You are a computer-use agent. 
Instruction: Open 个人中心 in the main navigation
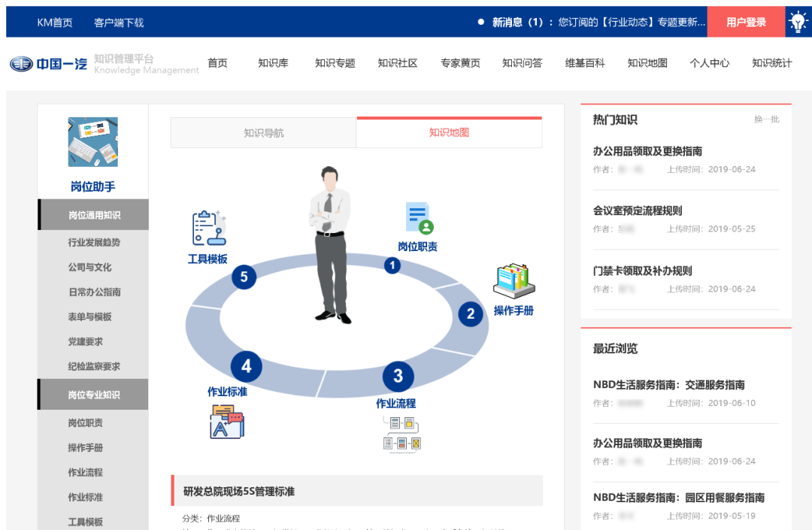pos(710,63)
